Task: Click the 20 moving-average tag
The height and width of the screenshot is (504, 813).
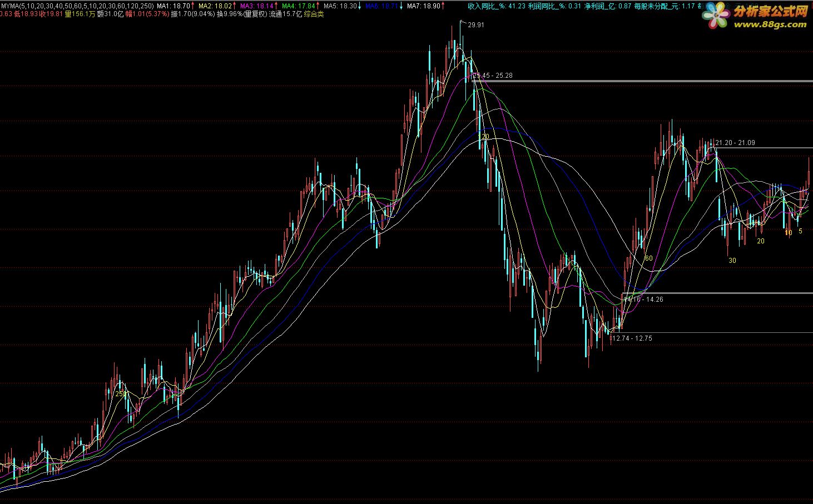Action: pyautogui.click(x=761, y=241)
